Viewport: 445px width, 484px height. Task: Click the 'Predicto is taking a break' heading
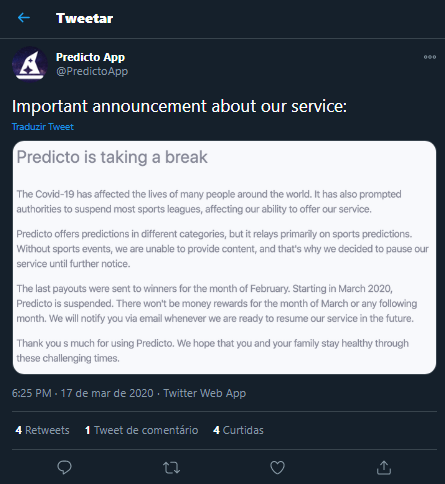[x=112, y=157]
